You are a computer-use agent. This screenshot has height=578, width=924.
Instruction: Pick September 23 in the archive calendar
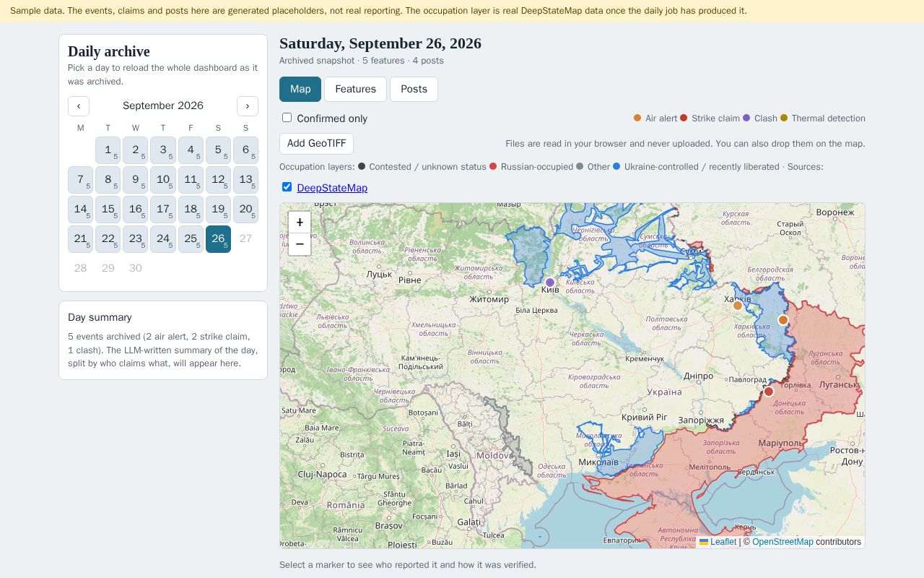pos(135,239)
